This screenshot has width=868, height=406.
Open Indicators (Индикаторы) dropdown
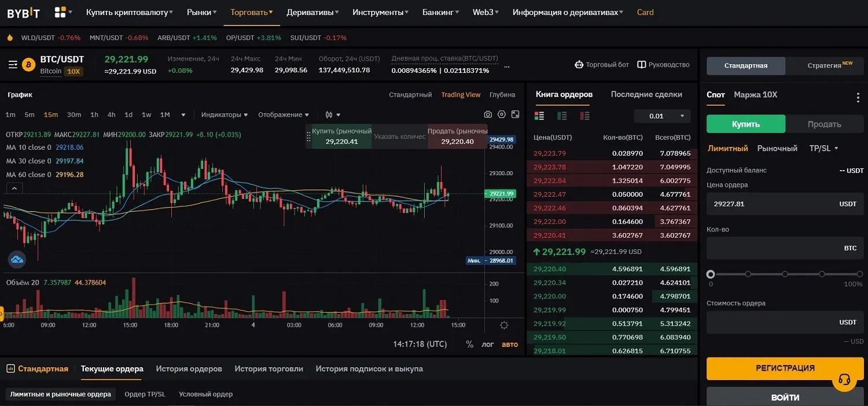[x=225, y=115]
